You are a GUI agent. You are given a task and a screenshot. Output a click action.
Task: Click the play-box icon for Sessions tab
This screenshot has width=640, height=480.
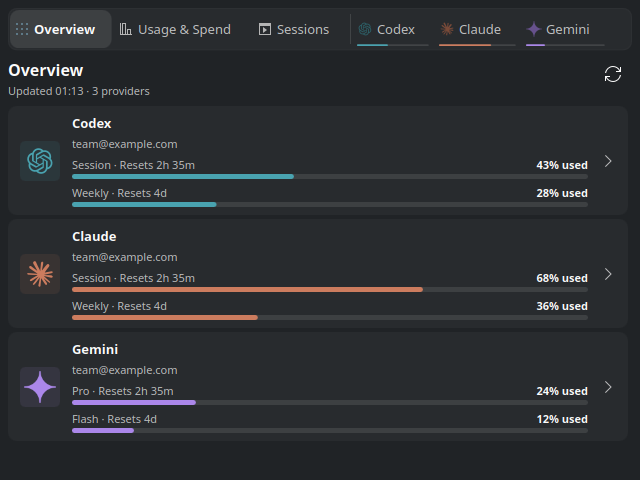[264, 29]
